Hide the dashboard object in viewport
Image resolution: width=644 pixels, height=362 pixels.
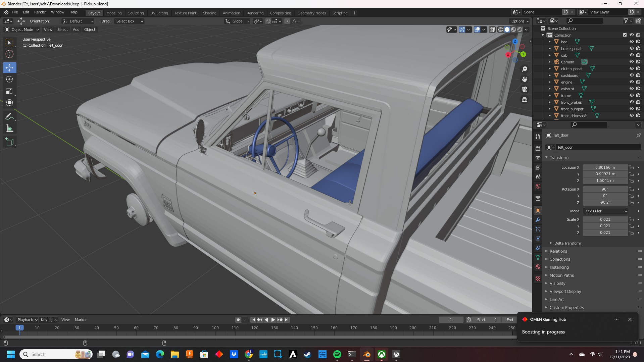pyautogui.click(x=631, y=75)
